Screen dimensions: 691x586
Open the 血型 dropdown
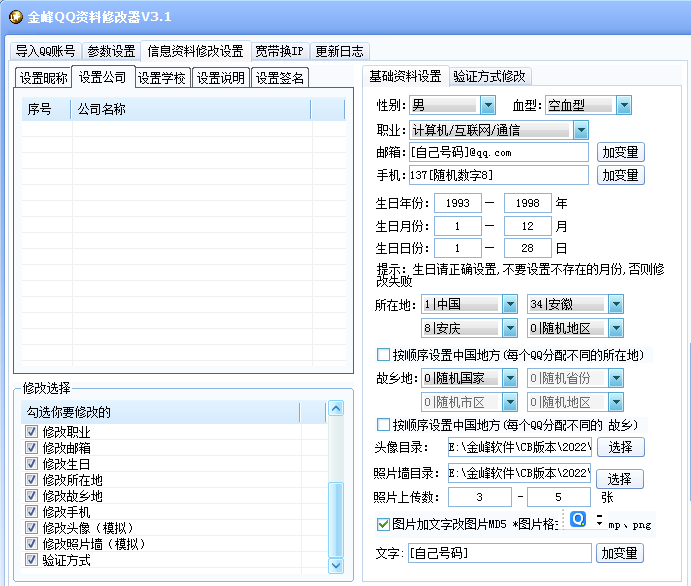tap(624, 105)
